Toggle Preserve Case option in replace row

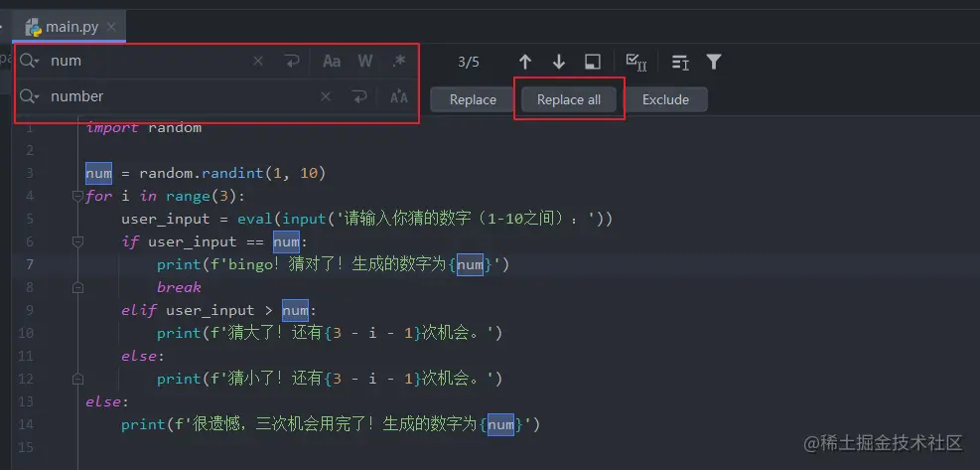399,97
